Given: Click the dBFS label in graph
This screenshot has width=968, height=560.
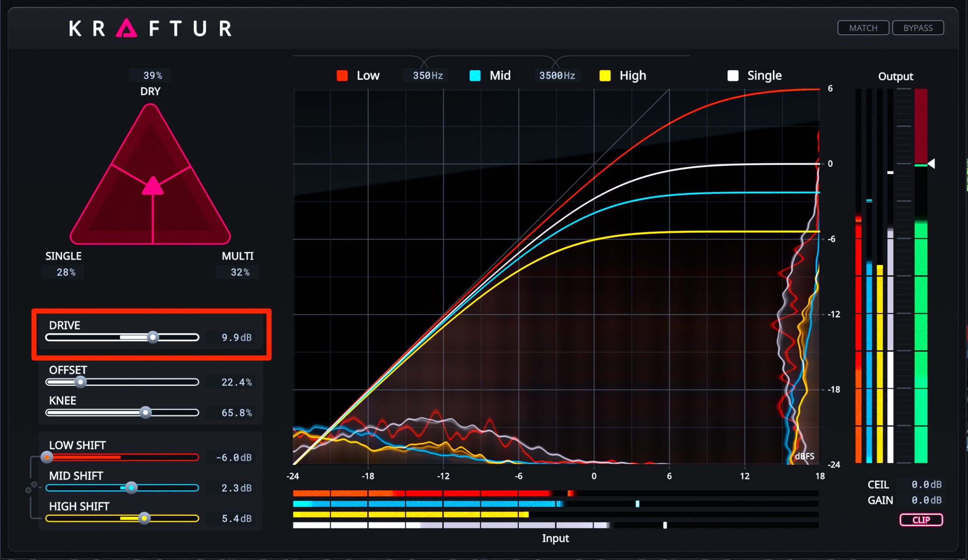Looking at the screenshot, I should click(x=804, y=456).
